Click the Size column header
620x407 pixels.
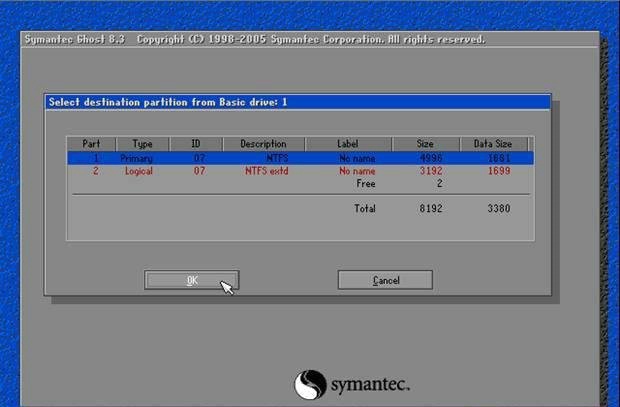coord(425,144)
